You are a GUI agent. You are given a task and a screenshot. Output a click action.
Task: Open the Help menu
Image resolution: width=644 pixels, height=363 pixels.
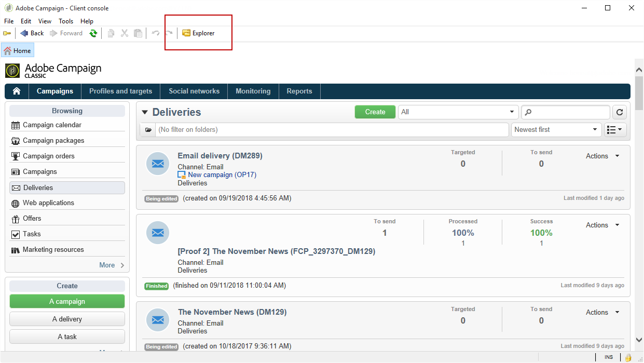tap(87, 21)
